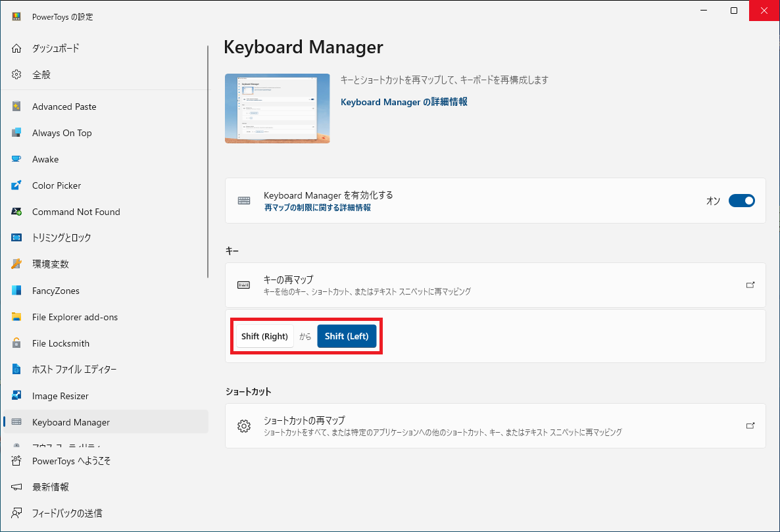Open the File Explorer add-ons icon

coord(16,317)
